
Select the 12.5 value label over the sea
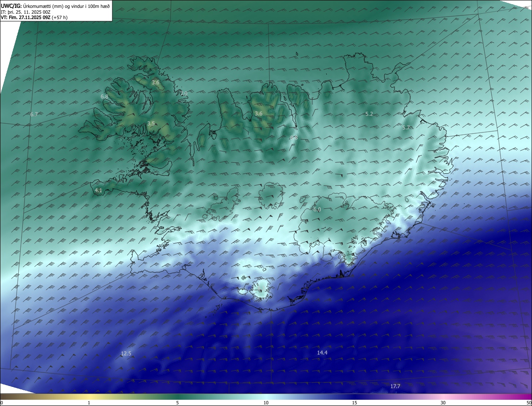(x=126, y=354)
